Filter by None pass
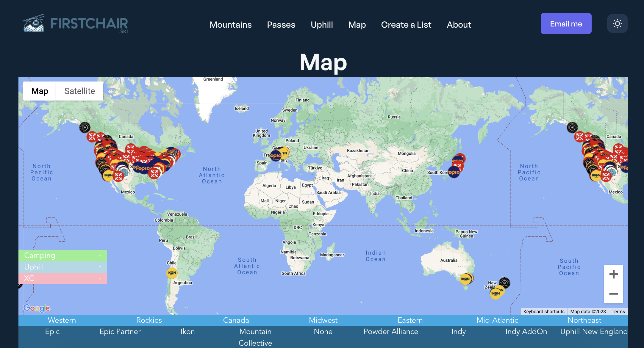The height and width of the screenshot is (348, 644). (323, 332)
